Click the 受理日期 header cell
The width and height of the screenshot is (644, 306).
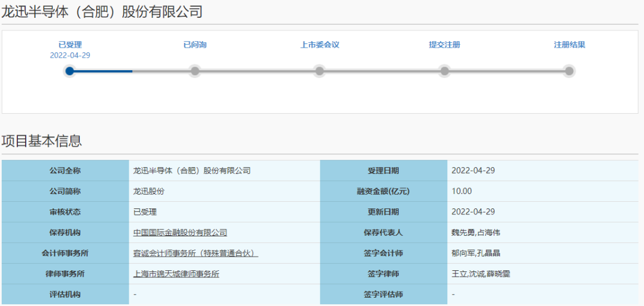point(383,171)
